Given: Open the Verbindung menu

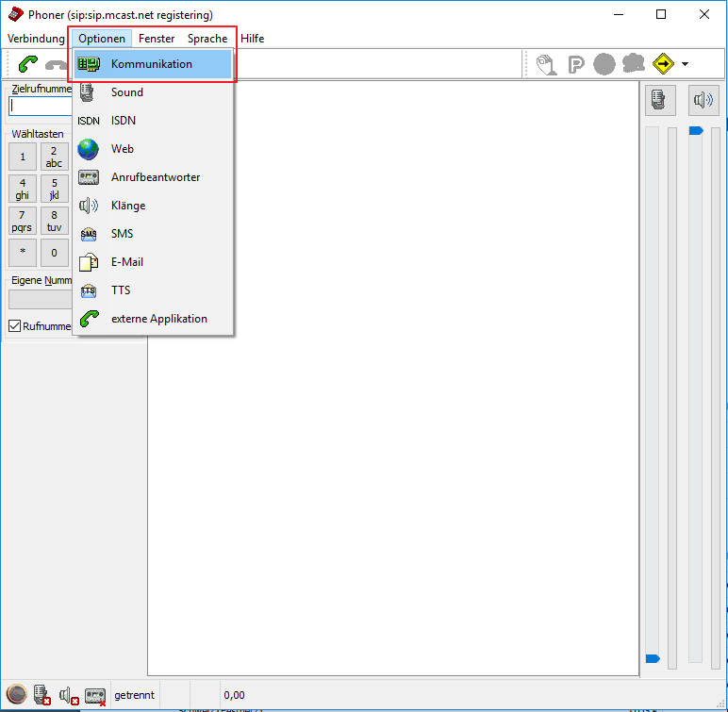Looking at the screenshot, I should click(x=36, y=39).
